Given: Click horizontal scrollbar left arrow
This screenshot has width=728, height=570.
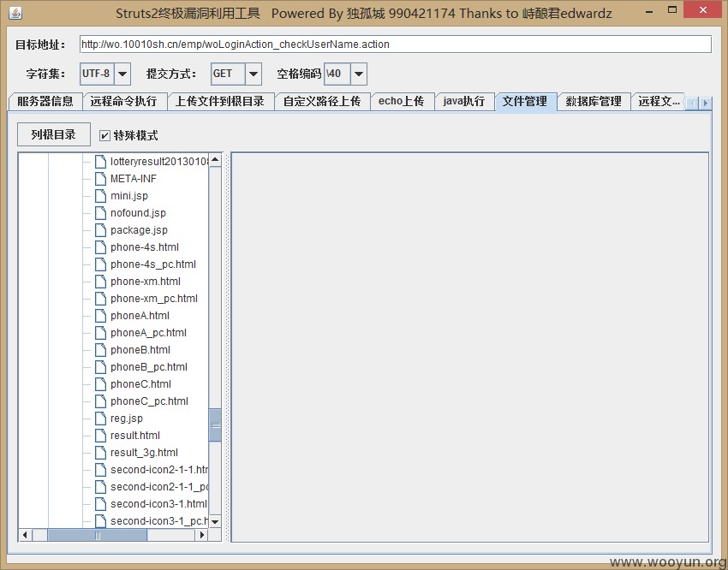Looking at the screenshot, I should pos(25,535).
